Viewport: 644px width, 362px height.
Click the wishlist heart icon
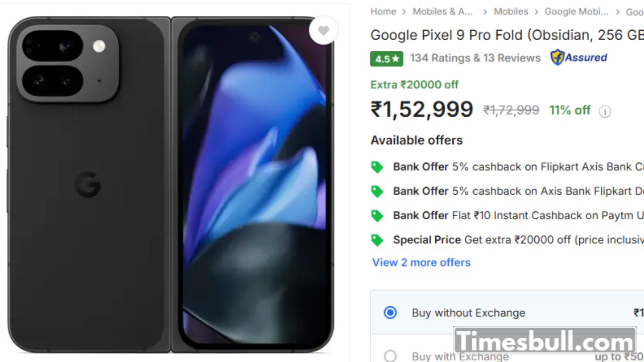323,31
